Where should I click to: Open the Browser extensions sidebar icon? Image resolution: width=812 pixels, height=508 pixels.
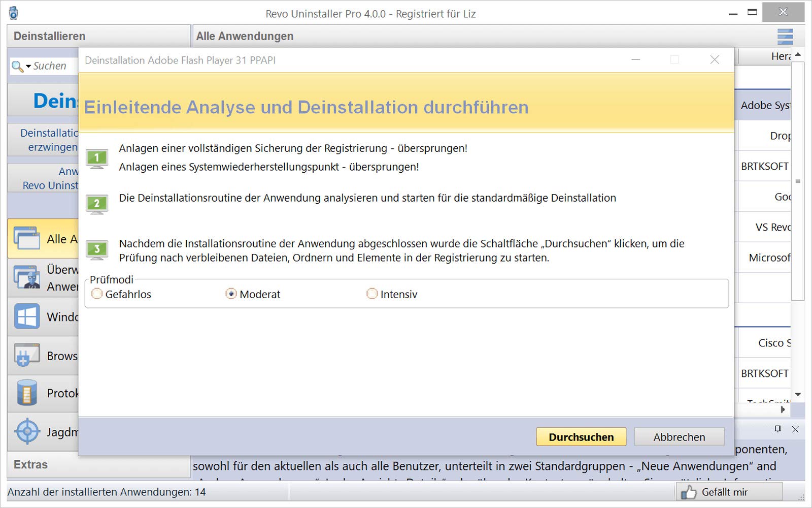27,355
